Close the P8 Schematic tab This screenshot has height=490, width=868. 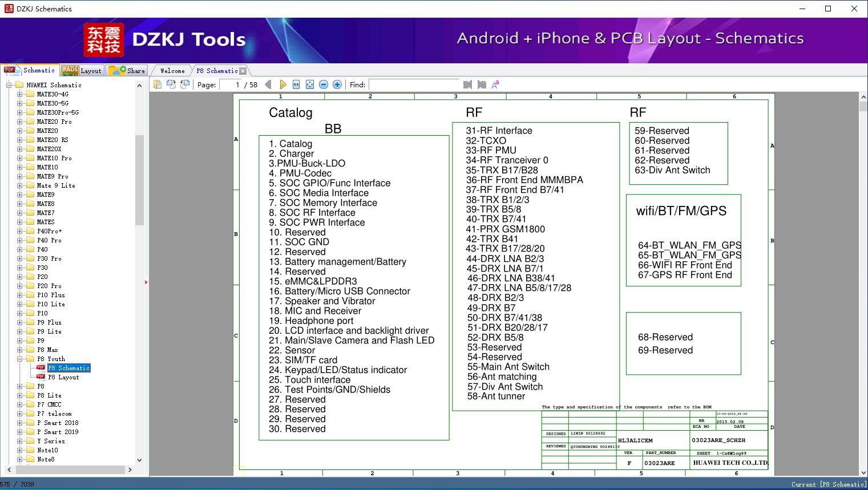(x=243, y=71)
